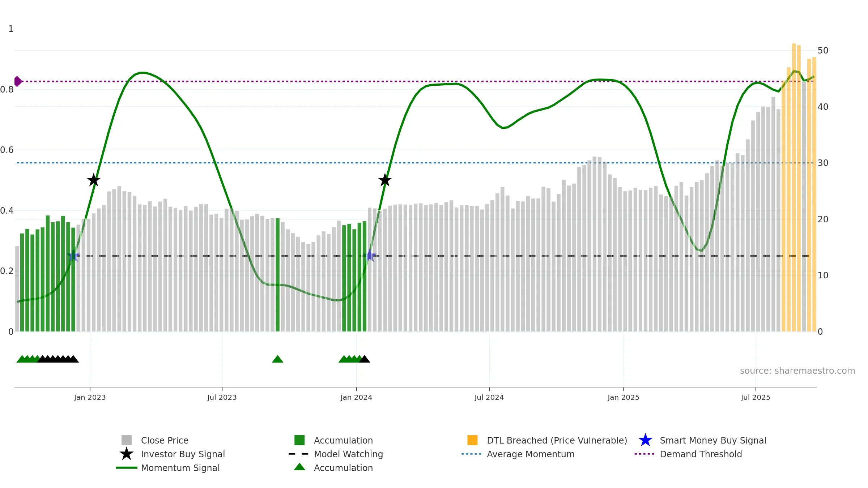Click the Jul 2023 axis tick label
868x488 pixels.
coord(222,398)
